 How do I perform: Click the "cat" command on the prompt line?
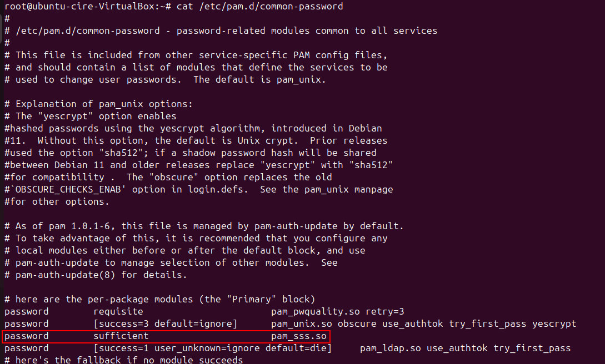185,7
